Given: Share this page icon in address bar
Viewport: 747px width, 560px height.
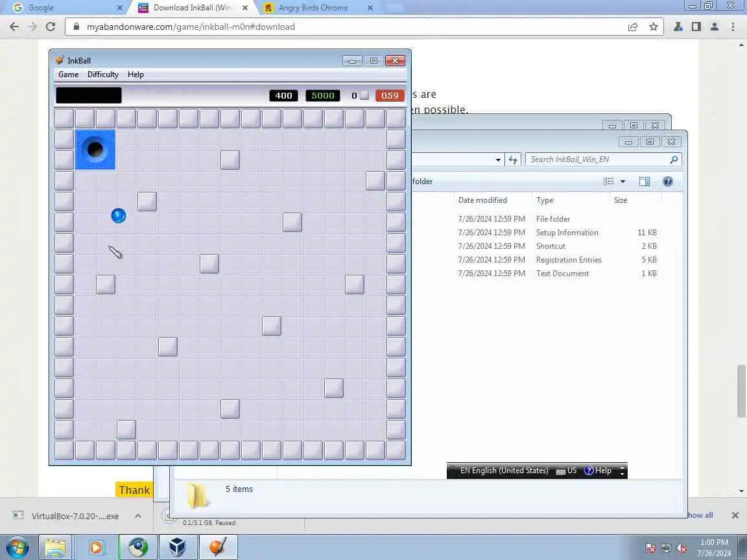Looking at the screenshot, I should click(633, 27).
